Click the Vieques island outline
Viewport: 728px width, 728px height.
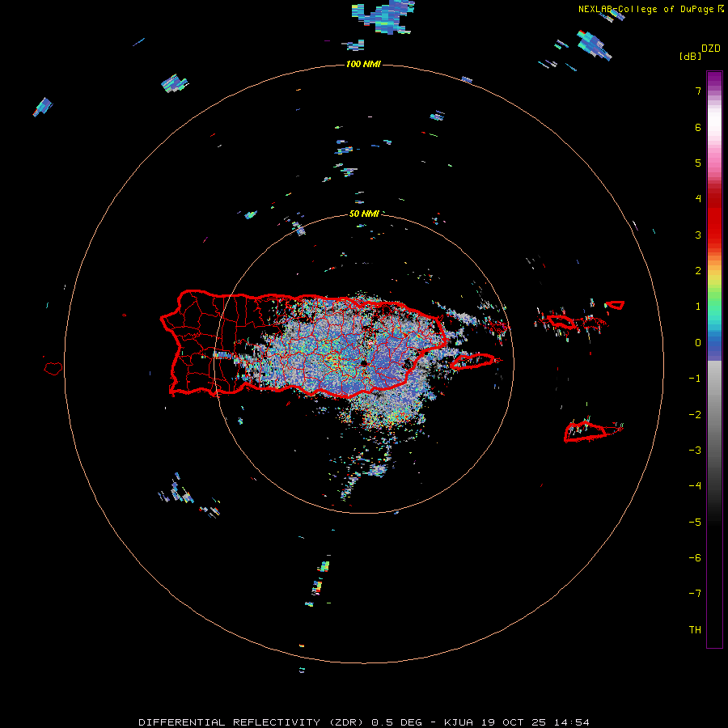point(472,362)
